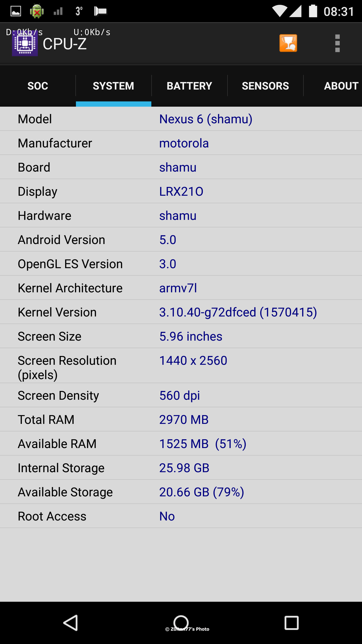This screenshot has width=362, height=644.
Task: Tap the Wi-Fi signal status icon
Action: (279, 11)
